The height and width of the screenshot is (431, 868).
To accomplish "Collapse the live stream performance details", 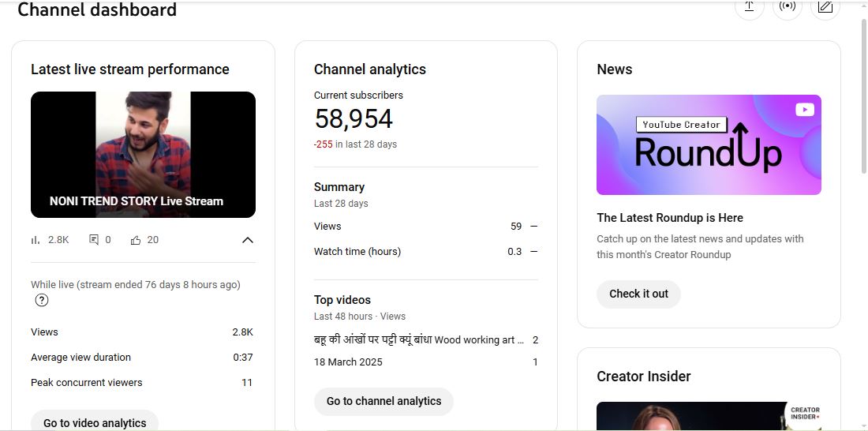I will pyautogui.click(x=247, y=240).
